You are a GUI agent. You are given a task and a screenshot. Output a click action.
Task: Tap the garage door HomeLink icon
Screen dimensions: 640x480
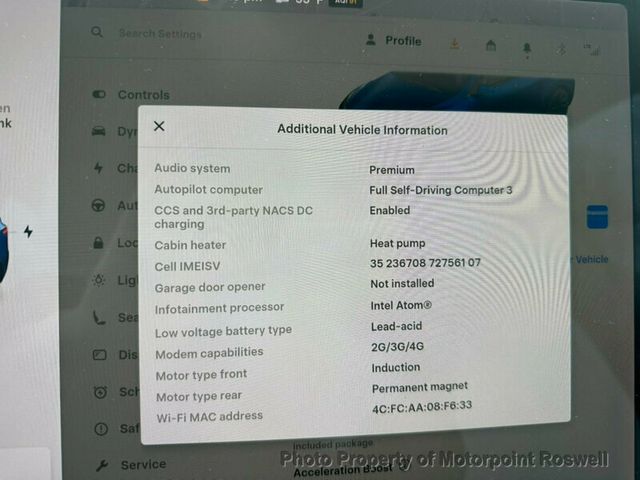490,46
